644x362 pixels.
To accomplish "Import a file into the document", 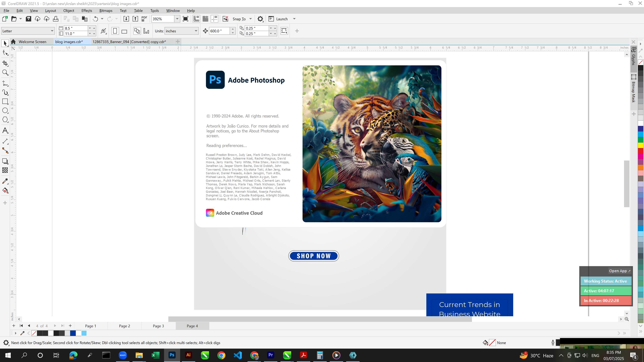I will (126, 19).
